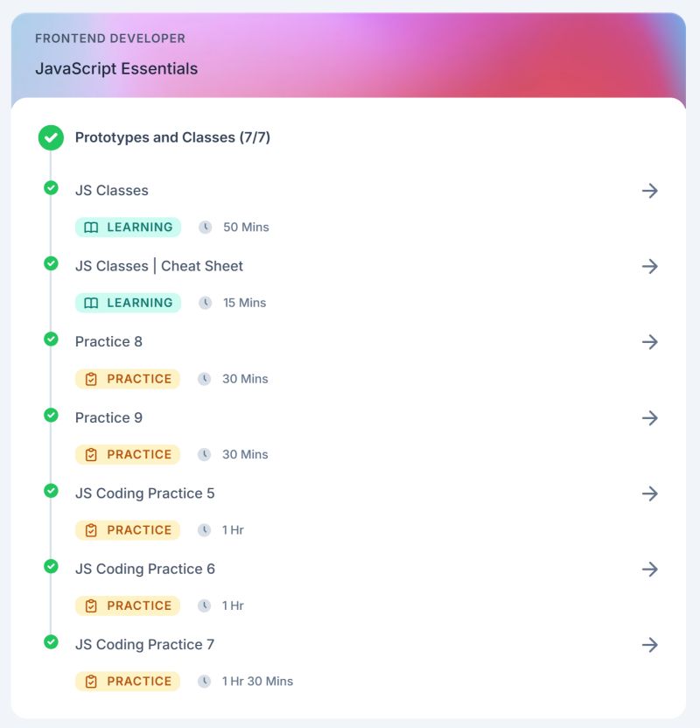Click the clock icon next to 1 Hr 30 Mins

204,681
